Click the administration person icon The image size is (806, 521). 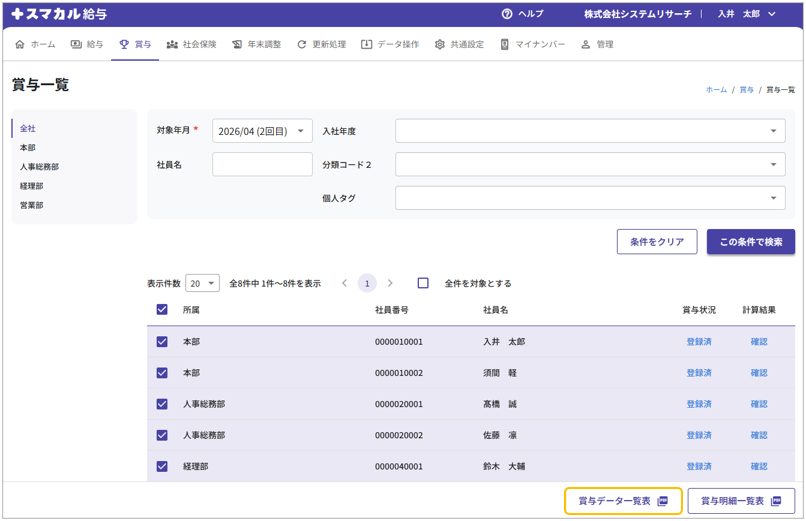click(x=586, y=45)
